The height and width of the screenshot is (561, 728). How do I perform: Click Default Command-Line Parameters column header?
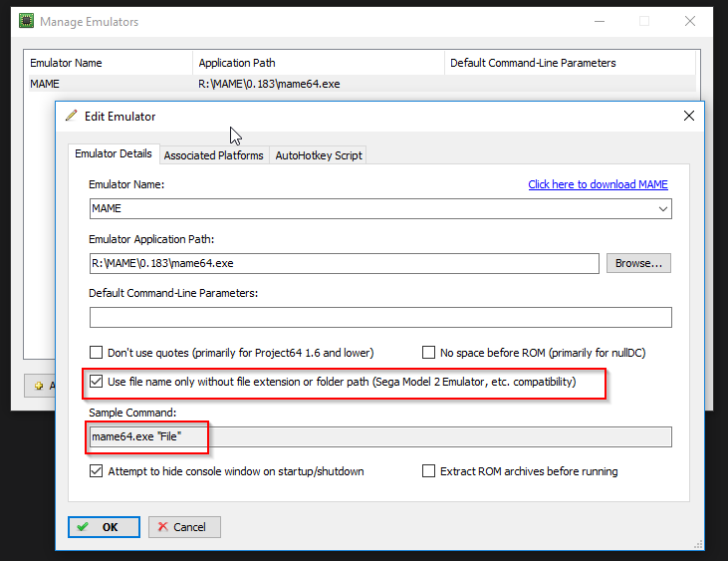(570, 63)
